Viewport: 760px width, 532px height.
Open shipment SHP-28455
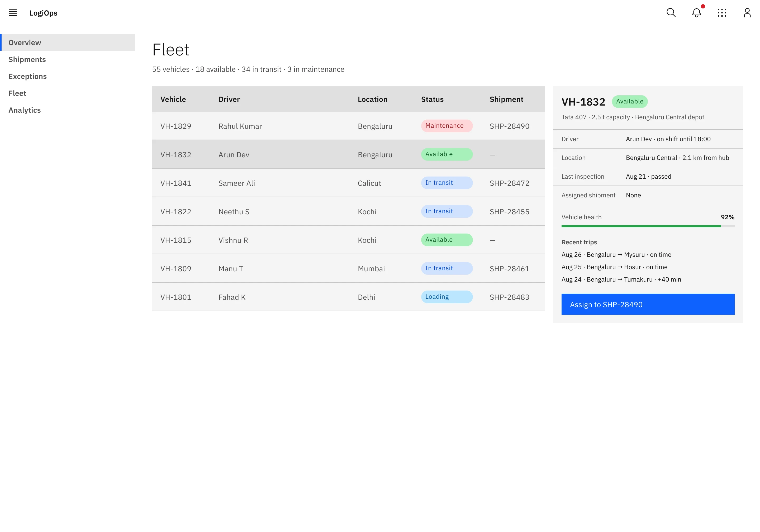pos(509,212)
